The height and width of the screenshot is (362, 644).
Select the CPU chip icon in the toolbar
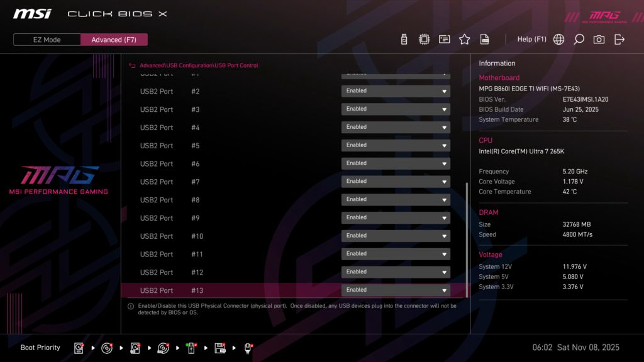[424, 38]
